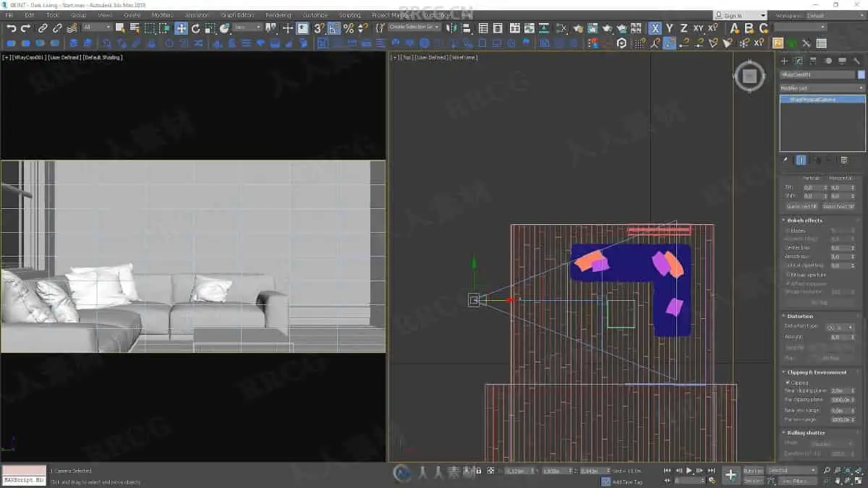The image size is (868, 488).
Task: Open the Create Selection Set dropdown
Action: [414, 27]
